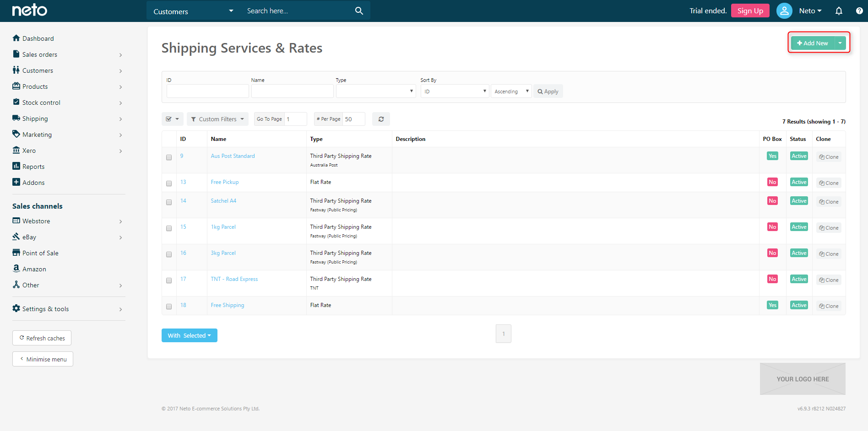
Task: Tick the checkbox for Aus Post Standard
Action: point(169,157)
